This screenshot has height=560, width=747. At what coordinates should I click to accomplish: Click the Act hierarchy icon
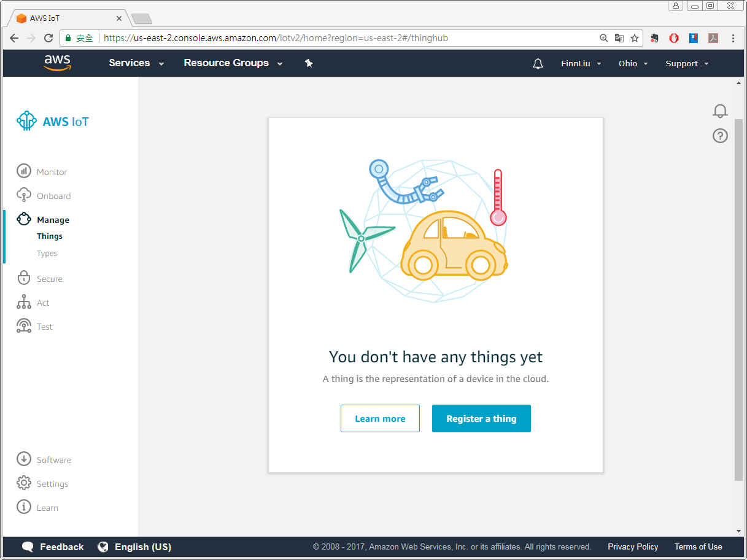point(24,302)
